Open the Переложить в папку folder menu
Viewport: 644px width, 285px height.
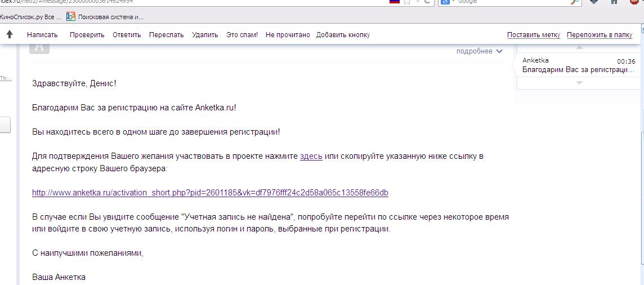coord(600,35)
